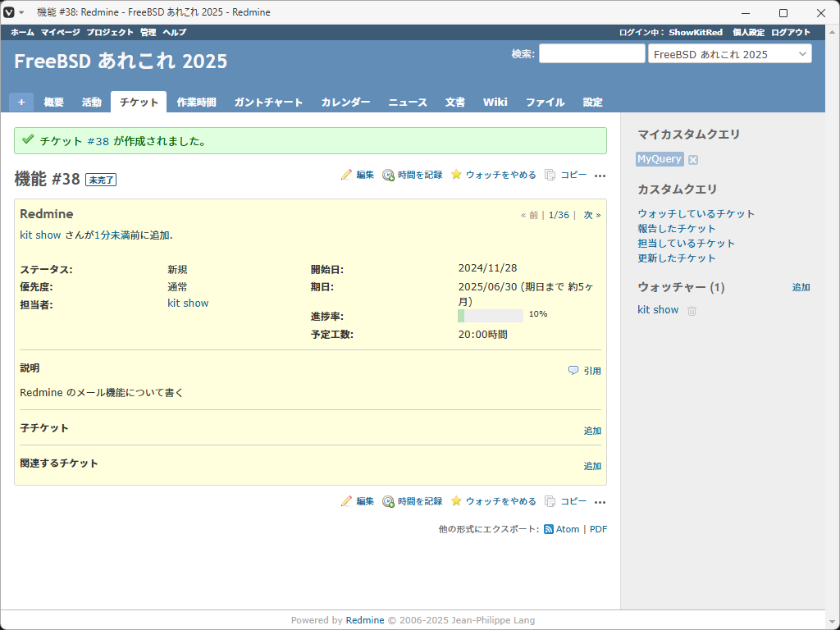
Task: Click the top star unwatch icon
Action: [x=456, y=175]
